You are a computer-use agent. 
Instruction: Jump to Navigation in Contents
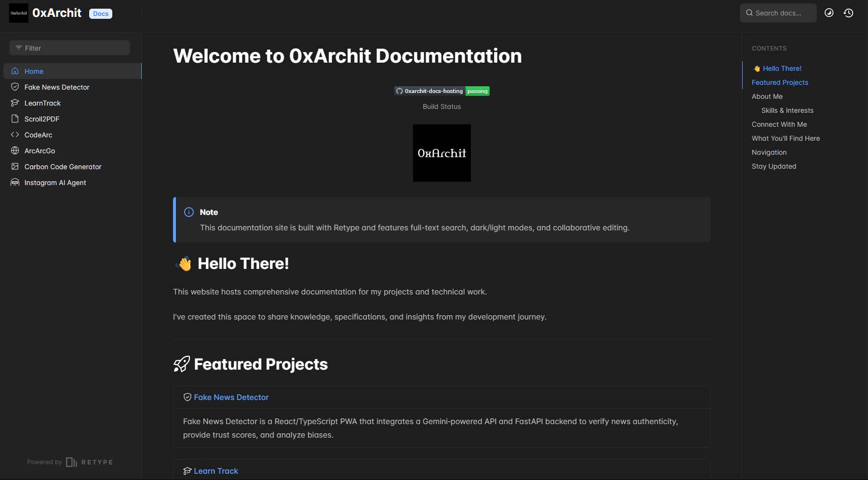[x=769, y=152]
